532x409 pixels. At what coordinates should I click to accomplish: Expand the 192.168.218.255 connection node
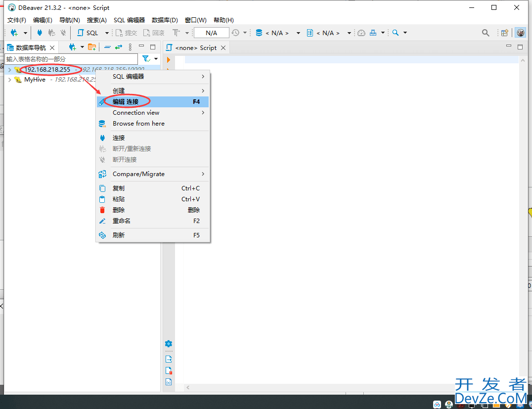9,70
